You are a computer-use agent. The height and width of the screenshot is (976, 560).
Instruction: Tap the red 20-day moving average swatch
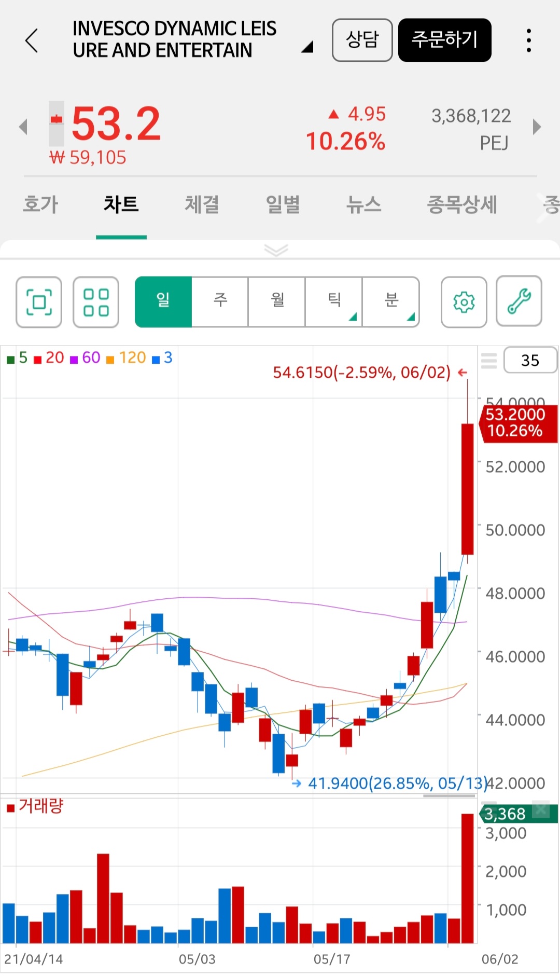pyautogui.click(x=37, y=360)
